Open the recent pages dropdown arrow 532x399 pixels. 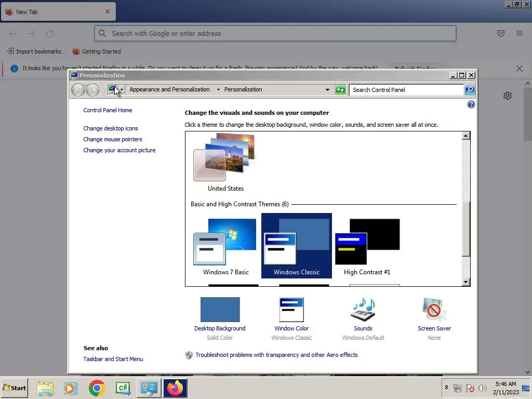pyautogui.click(x=103, y=90)
